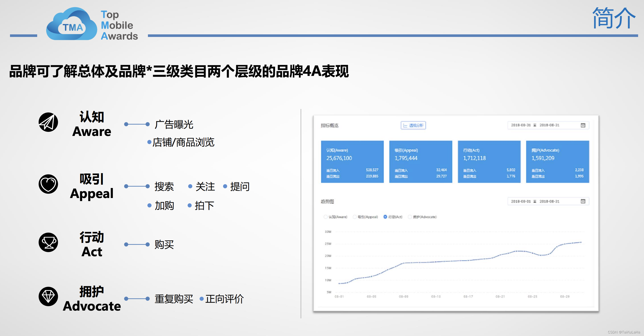Click the 趋势图 section title

coord(327,201)
